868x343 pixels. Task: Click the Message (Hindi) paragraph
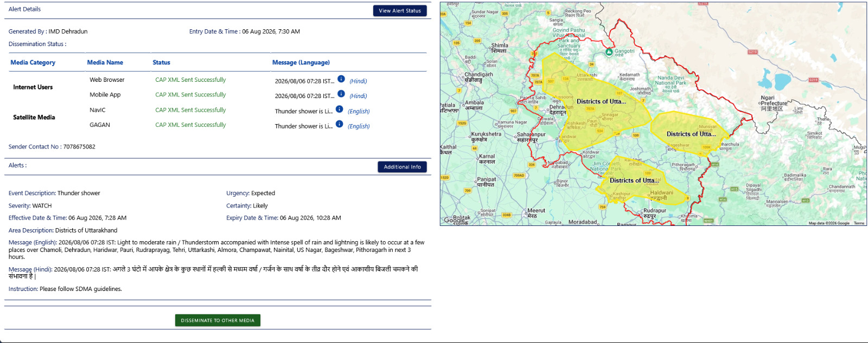pyautogui.click(x=213, y=273)
